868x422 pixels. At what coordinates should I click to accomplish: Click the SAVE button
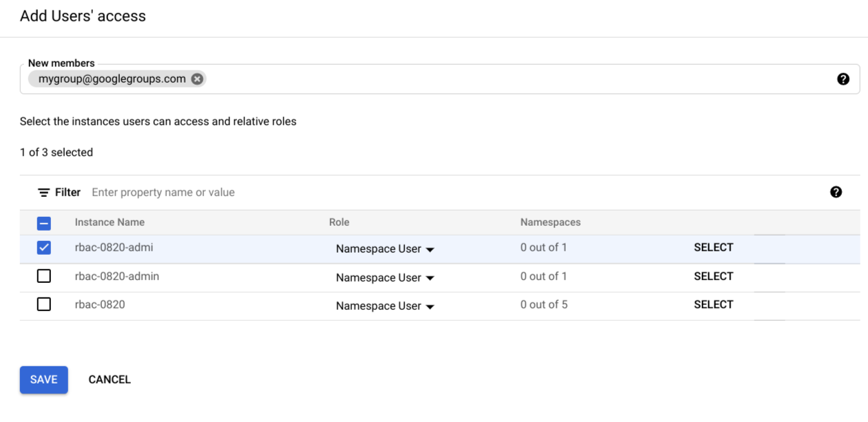point(43,379)
